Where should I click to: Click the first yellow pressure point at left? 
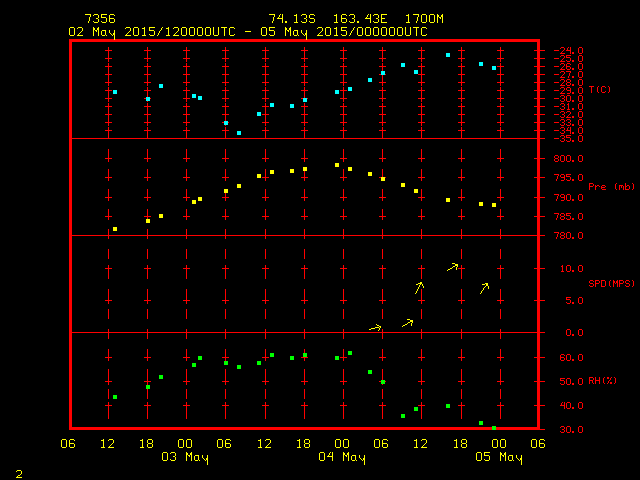point(115,229)
